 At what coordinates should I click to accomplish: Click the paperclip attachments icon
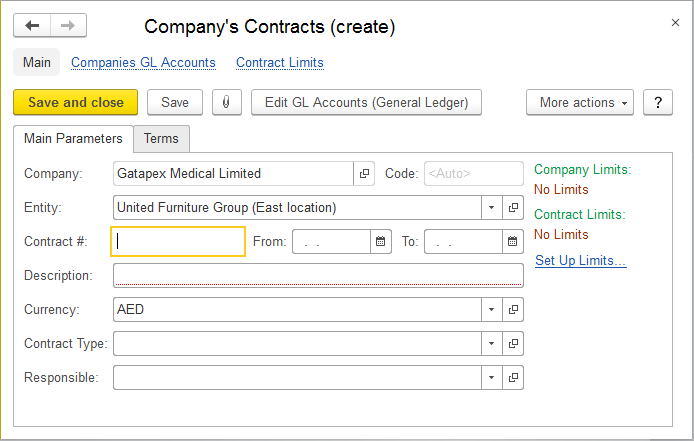coord(227,102)
